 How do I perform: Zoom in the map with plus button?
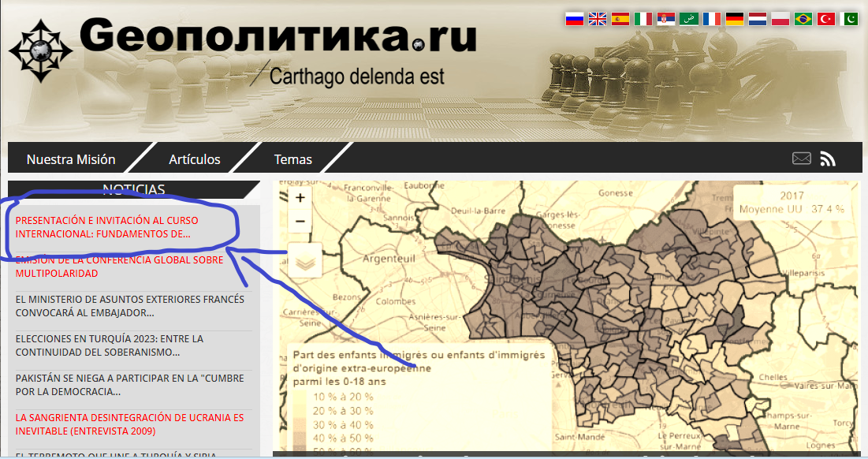tap(300, 198)
